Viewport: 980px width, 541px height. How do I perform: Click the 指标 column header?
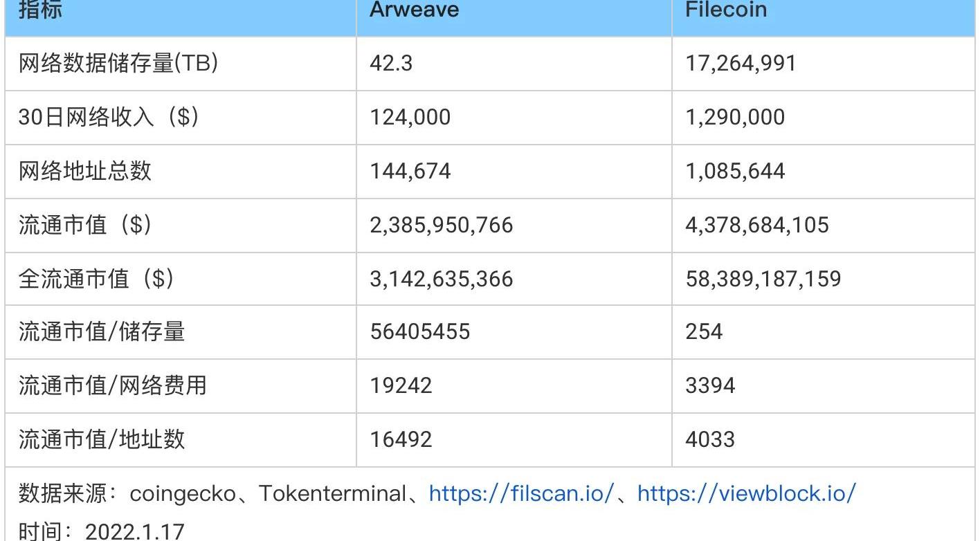(39, 10)
